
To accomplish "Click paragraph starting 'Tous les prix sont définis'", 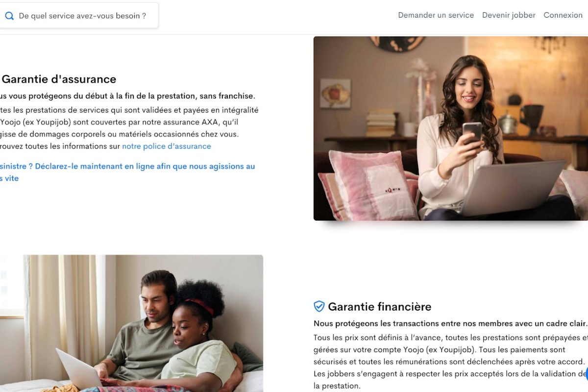I will tap(451, 362).
